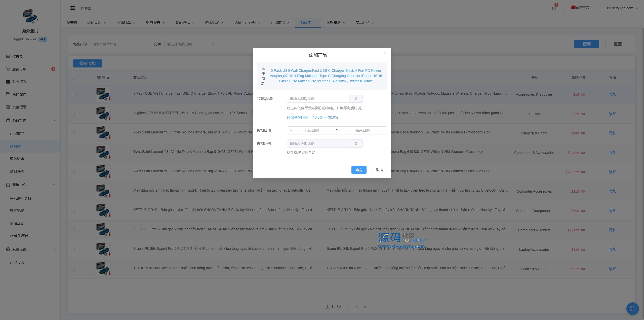This screenshot has width=644, height=320.
Task: Check the TIRTIR Milk Skin Toner row checkbox
Action: tap(73, 269)
